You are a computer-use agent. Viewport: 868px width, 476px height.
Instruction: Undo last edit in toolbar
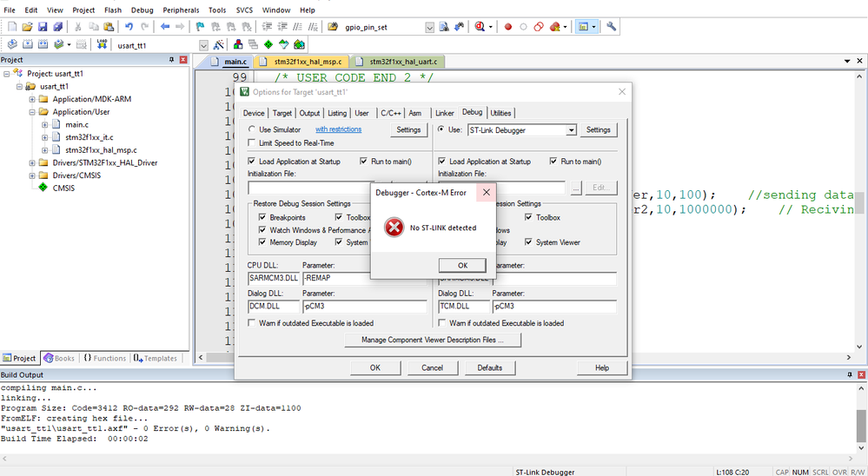click(129, 27)
